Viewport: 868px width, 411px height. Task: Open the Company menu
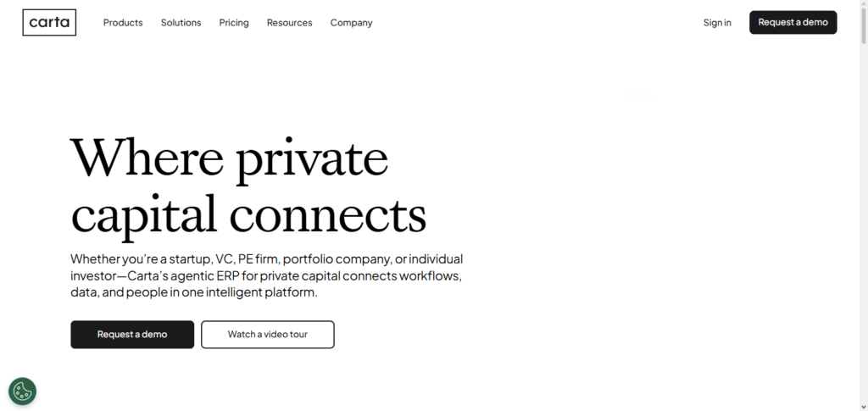pyautogui.click(x=351, y=23)
